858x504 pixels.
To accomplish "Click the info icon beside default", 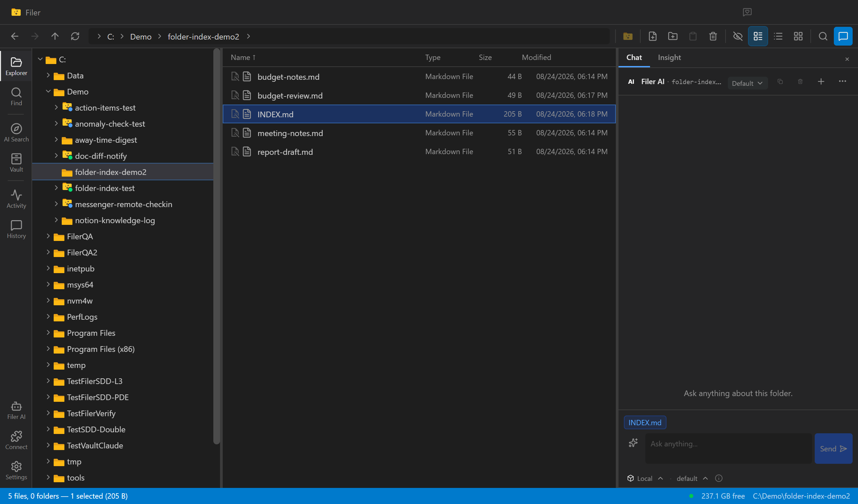I will pyautogui.click(x=719, y=479).
